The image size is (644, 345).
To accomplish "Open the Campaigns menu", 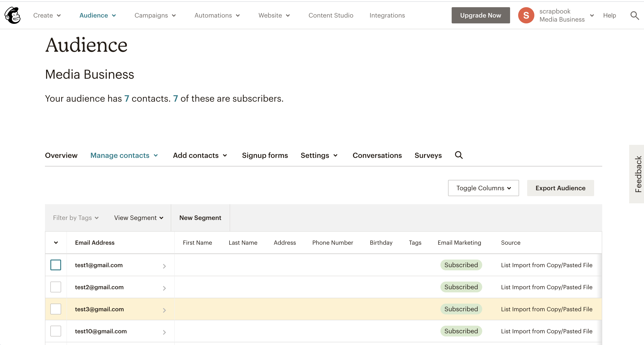I will [155, 15].
